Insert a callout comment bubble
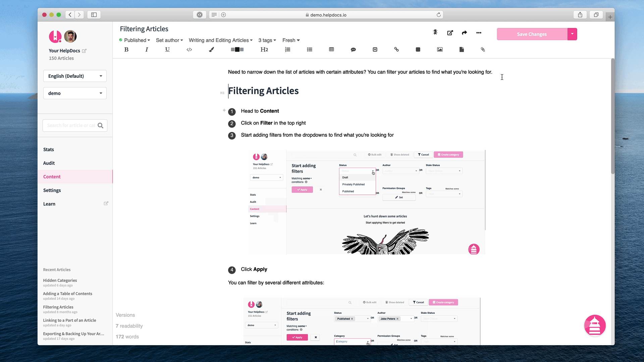The image size is (644, 362). pyautogui.click(x=353, y=50)
